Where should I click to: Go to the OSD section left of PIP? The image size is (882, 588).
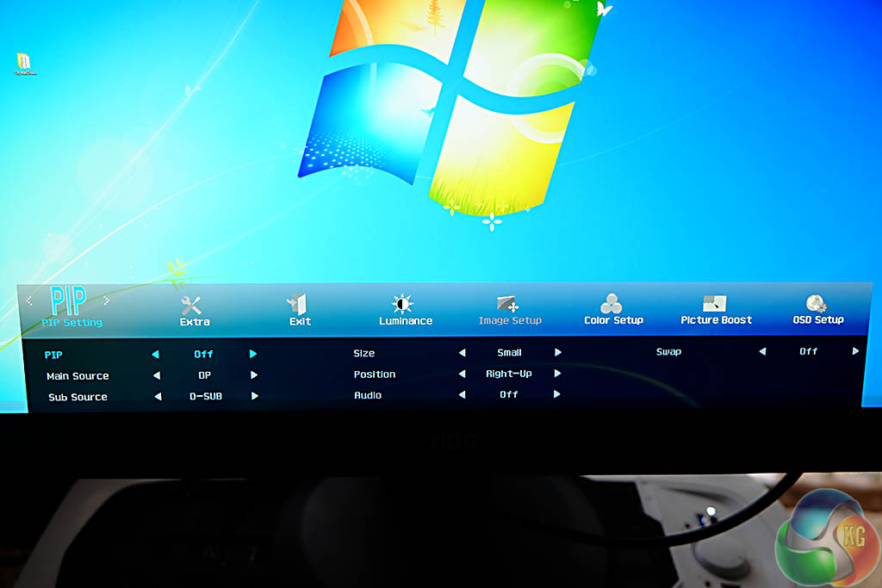[x=29, y=301]
